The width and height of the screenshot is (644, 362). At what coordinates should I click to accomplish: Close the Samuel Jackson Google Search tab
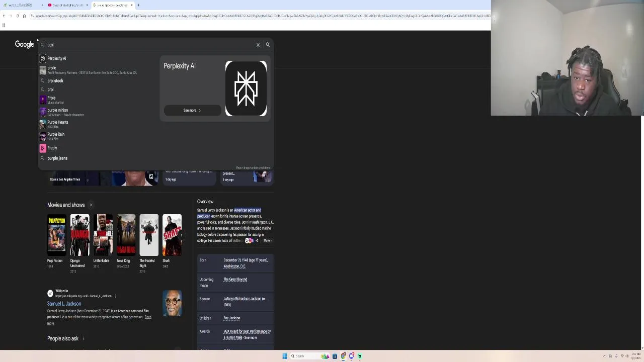point(132,5)
